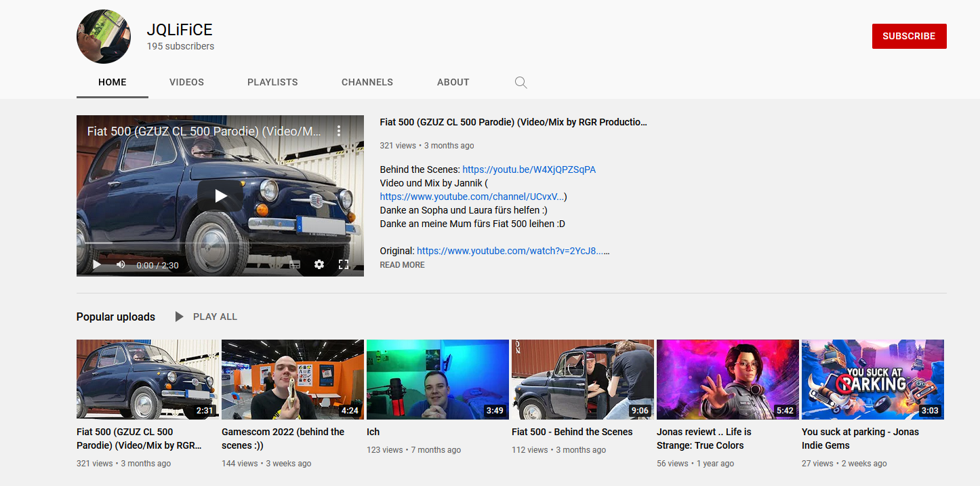
Task: Click '321 views • 3 months ago' under featured title
Action: [x=427, y=146]
